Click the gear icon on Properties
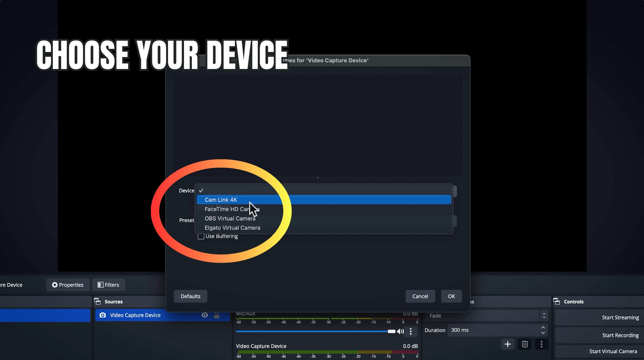Screen dimensions: 644x360 [x=55, y=285]
